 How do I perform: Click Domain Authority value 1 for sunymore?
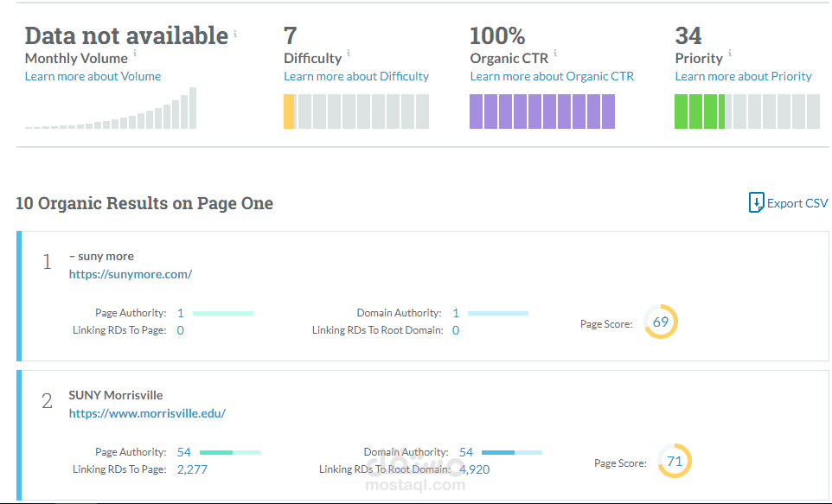click(456, 313)
